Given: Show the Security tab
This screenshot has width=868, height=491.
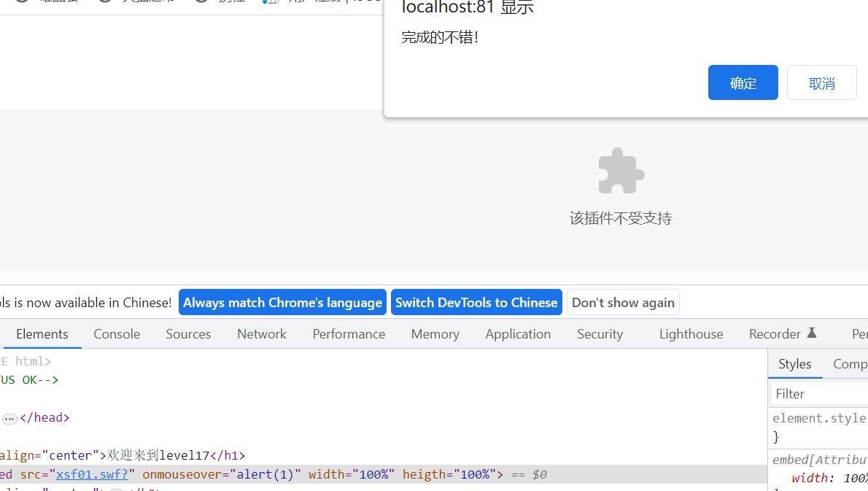Looking at the screenshot, I should point(600,334).
